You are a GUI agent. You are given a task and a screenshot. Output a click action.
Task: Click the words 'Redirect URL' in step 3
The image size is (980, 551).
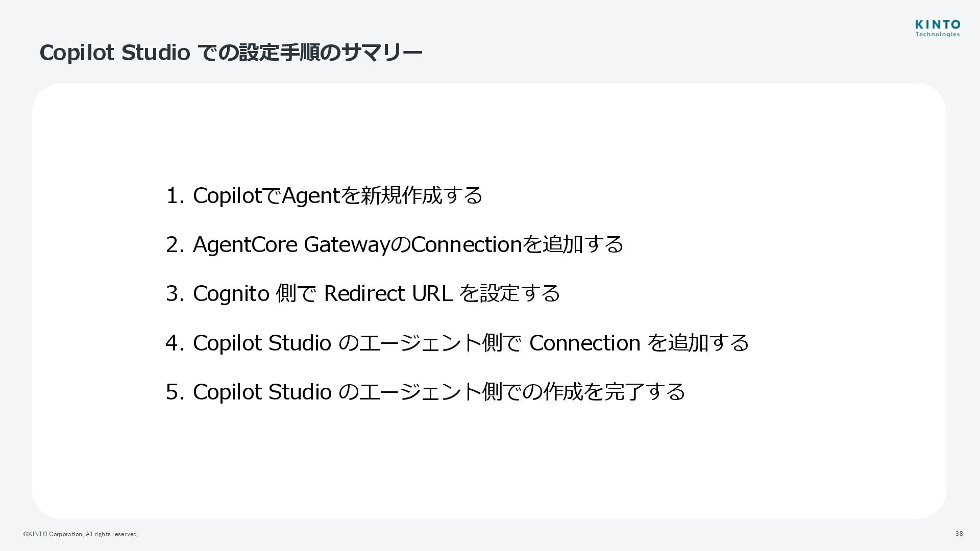click(x=388, y=293)
